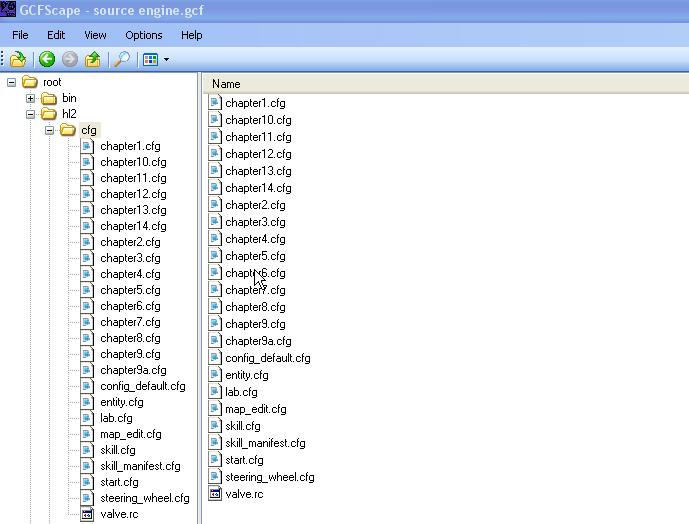Select valve.rc in the file list
This screenshot has height=524, width=689.
tap(244, 494)
